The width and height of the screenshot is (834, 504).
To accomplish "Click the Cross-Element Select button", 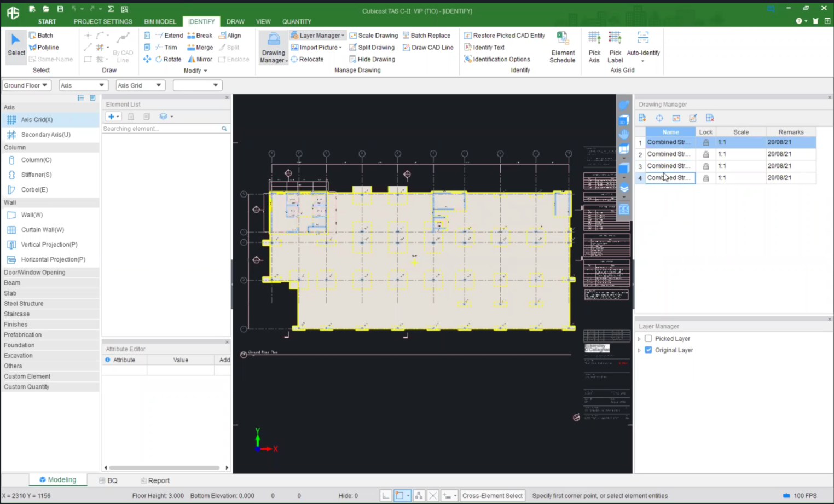I will point(492,496).
